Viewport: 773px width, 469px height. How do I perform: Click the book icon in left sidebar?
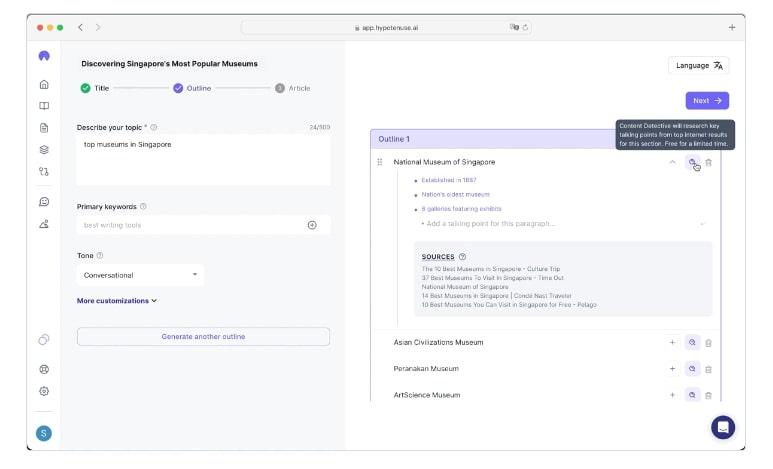click(44, 106)
